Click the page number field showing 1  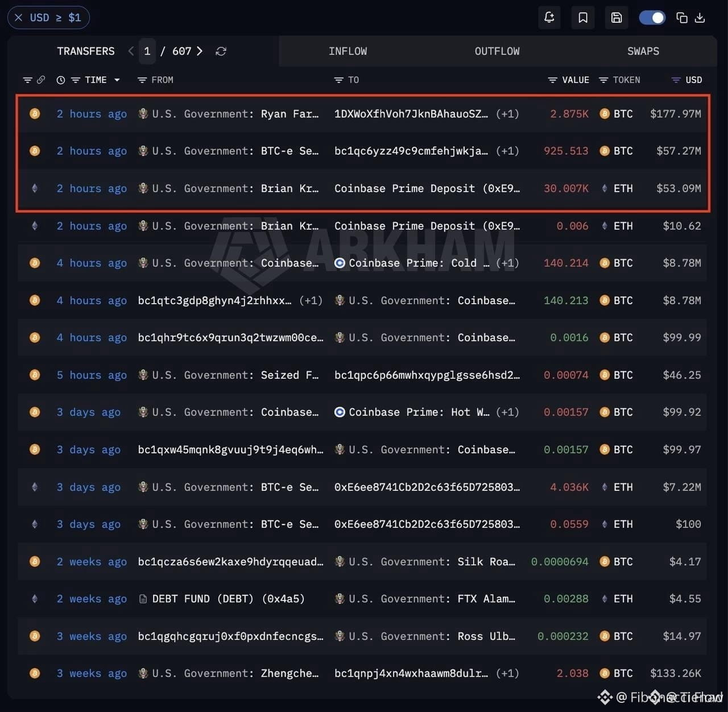(147, 51)
